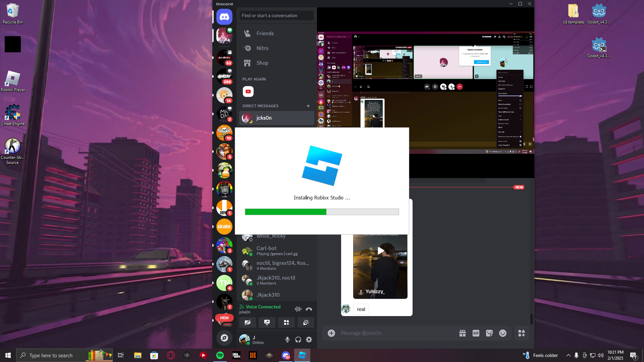Show hidden system tray icons
The image size is (644, 362).
pyautogui.click(x=568, y=355)
